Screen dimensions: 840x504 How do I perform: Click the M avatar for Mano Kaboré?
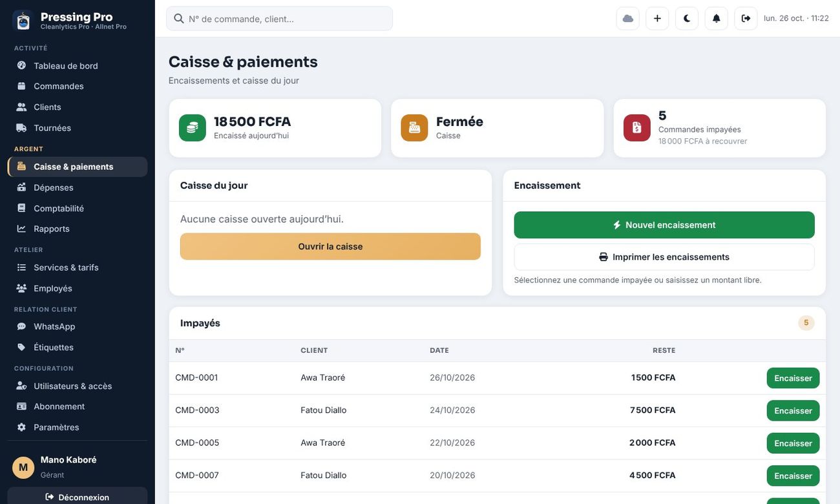coord(23,467)
